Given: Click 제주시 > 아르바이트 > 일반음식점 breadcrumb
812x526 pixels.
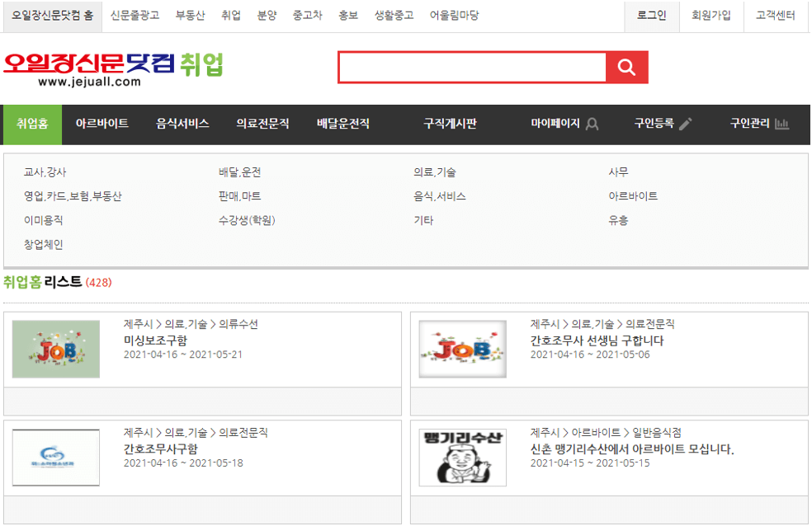Looking at the screenshot, I should (x=606, y=432).
